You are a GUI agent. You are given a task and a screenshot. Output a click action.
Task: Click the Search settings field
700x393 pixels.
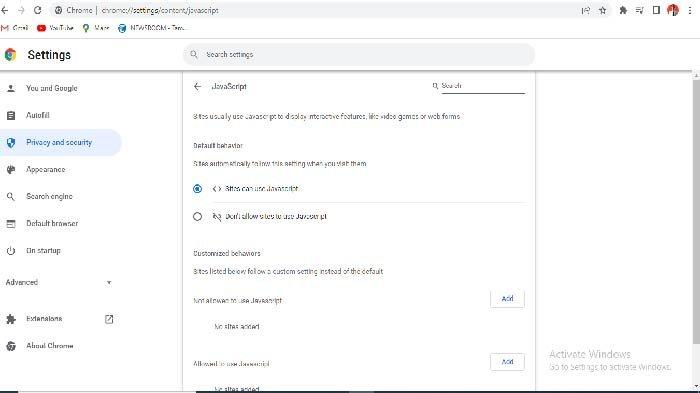(x=358, y=54)
